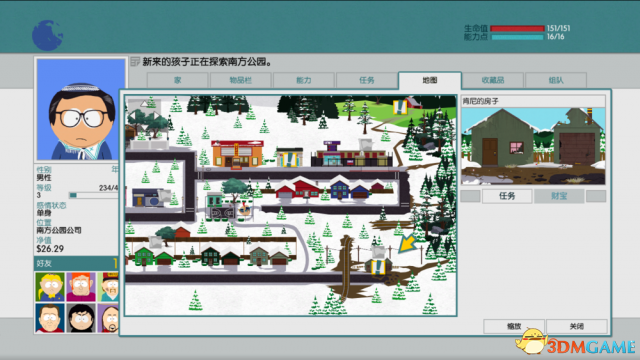Pan the map with the down arrow
640x360 pixels.
point(144,127)
